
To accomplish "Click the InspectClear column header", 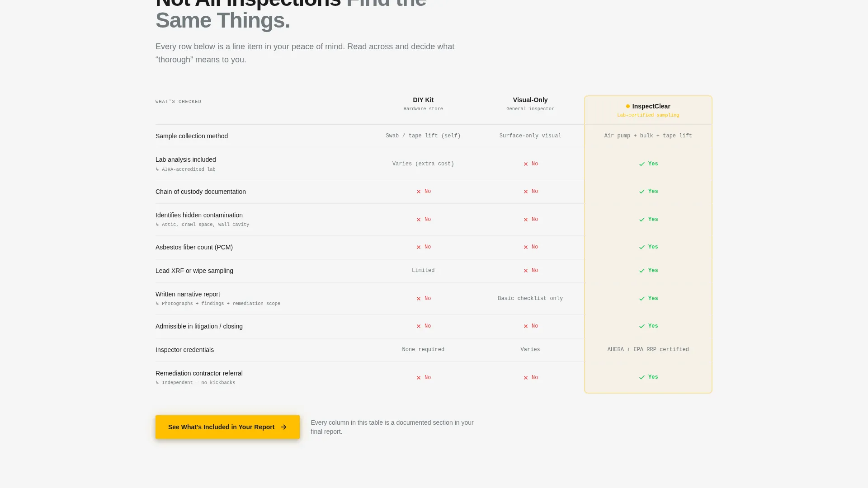I will [651, 106].
